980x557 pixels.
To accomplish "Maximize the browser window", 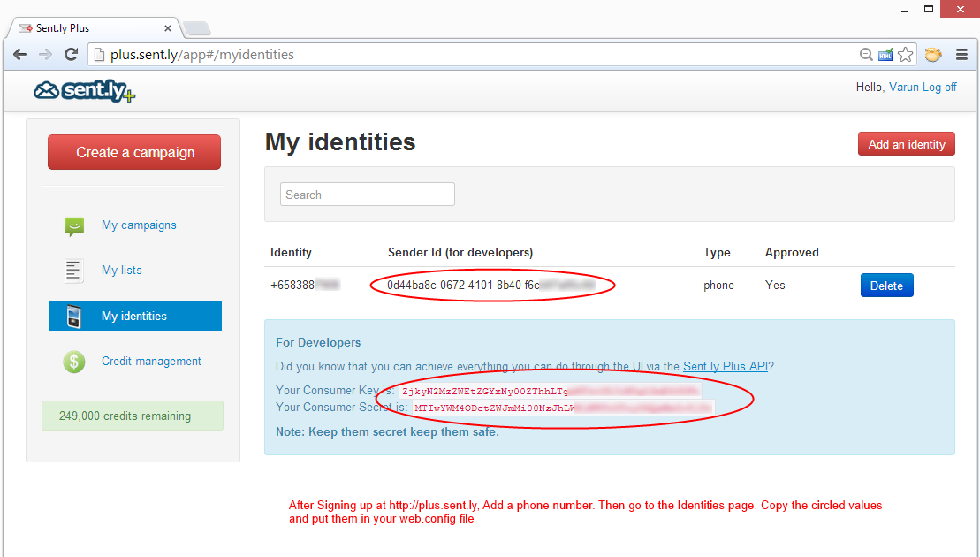I will (x=929, y=10).
